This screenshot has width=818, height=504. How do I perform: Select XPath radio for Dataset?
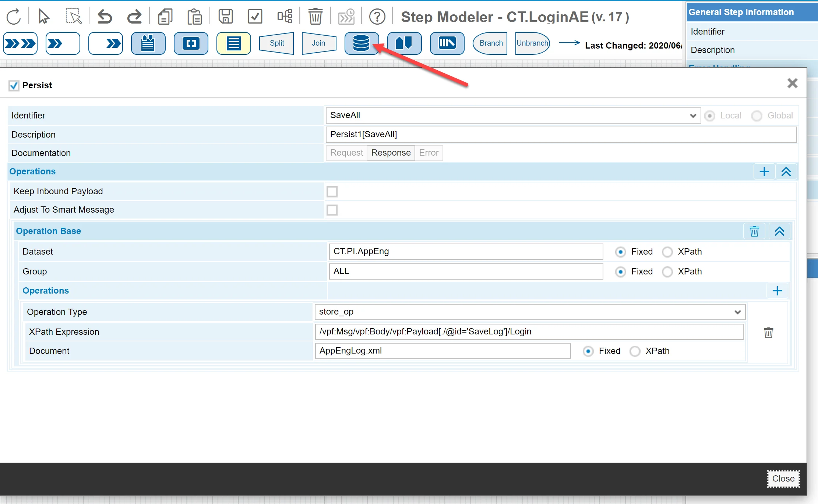[x=667, y=252]
